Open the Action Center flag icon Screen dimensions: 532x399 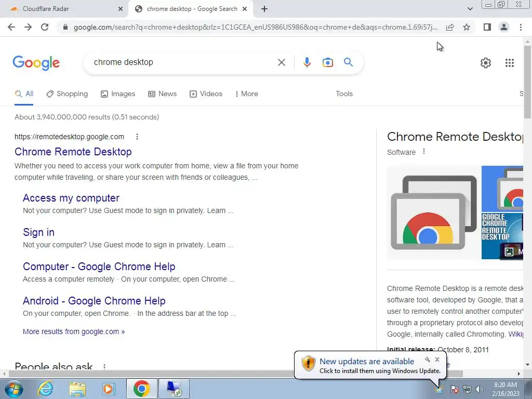click(454, 389)
